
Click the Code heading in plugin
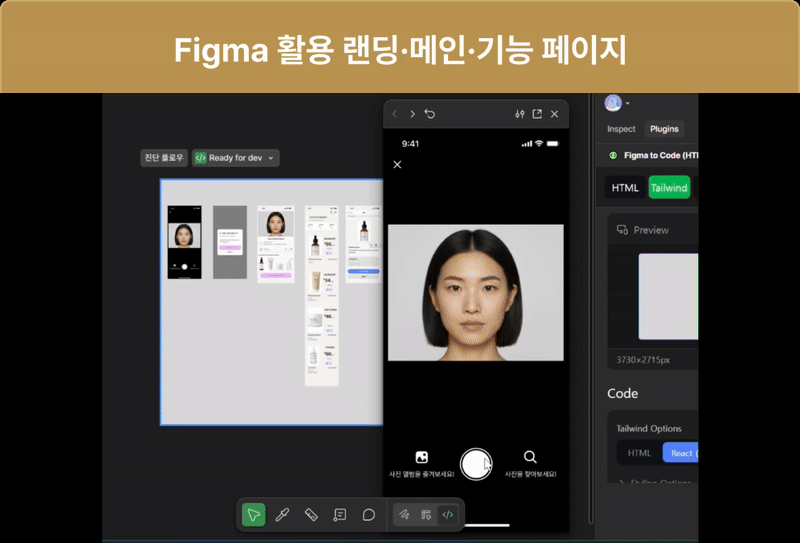pyautogui.click(x=622, y=393)
